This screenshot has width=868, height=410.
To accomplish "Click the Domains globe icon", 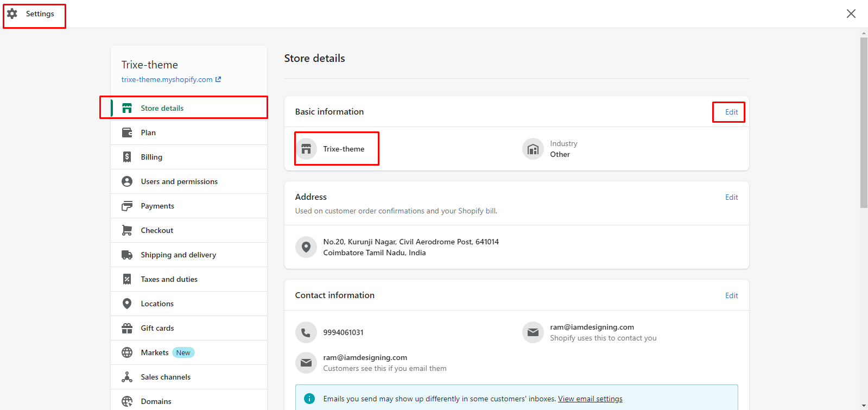I will [x=127, y=401].
